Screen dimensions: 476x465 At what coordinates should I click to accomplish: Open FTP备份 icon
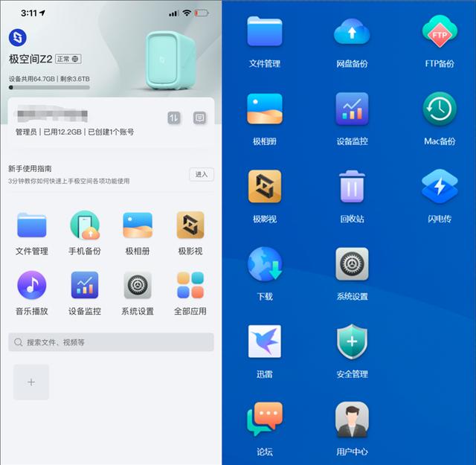[440, 31]
